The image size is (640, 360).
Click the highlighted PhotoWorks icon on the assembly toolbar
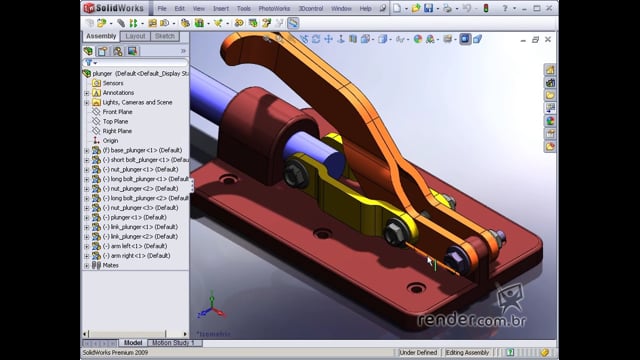pos(293,23)
